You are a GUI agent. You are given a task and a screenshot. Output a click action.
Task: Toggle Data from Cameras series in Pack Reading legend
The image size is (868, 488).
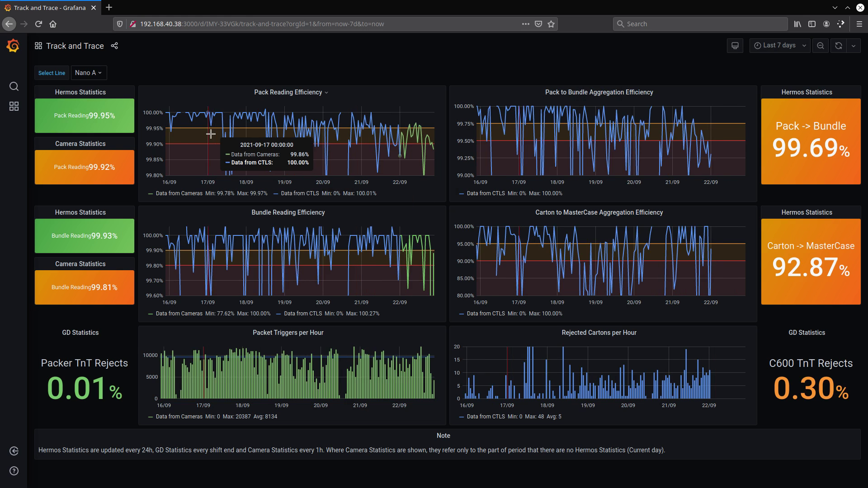click(179, 193)
